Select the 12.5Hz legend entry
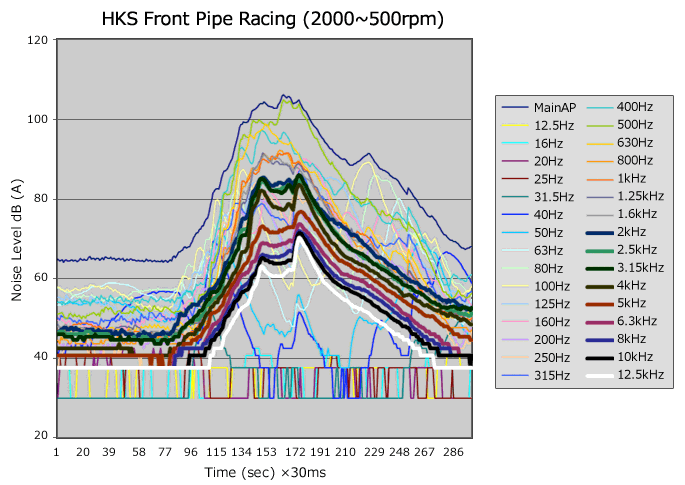The height and width of the screenshot is (485, 685). pos(538,125)
